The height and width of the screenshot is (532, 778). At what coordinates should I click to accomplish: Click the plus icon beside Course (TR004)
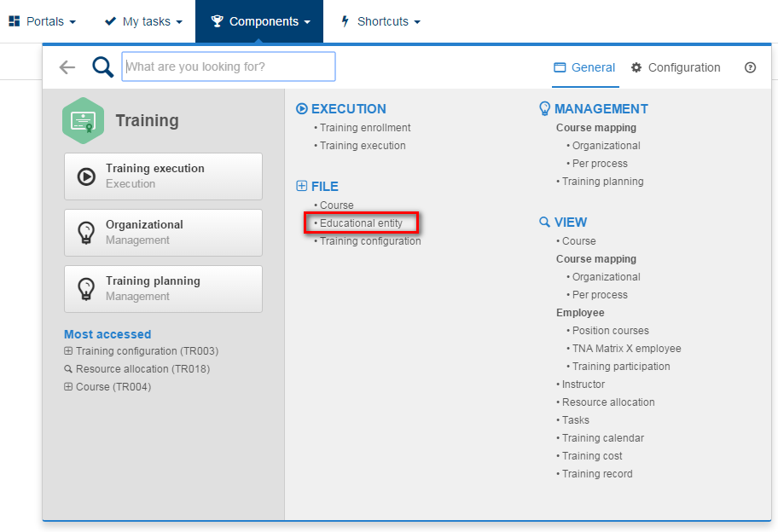[68, 387]
